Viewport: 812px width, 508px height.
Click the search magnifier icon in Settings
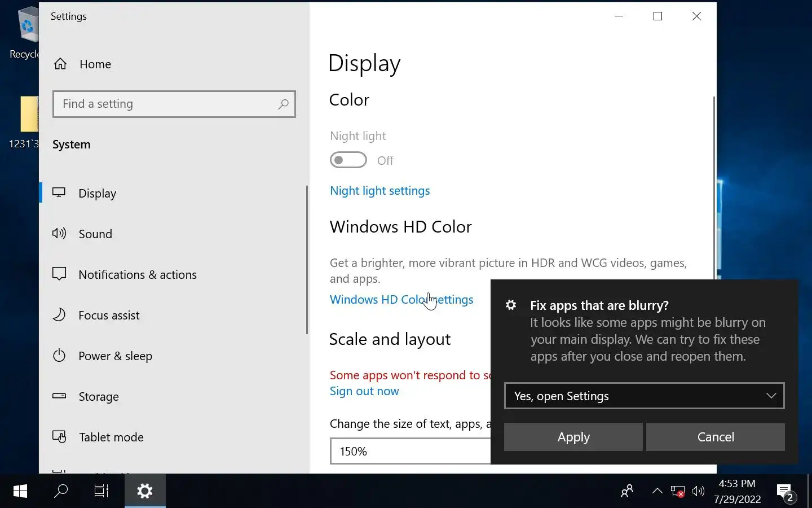283,104
